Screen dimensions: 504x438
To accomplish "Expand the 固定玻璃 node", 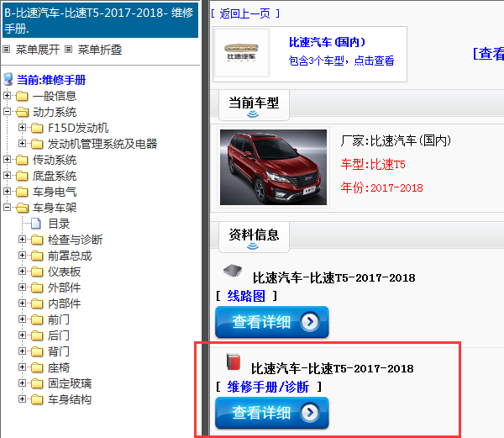I will (22, 383).
